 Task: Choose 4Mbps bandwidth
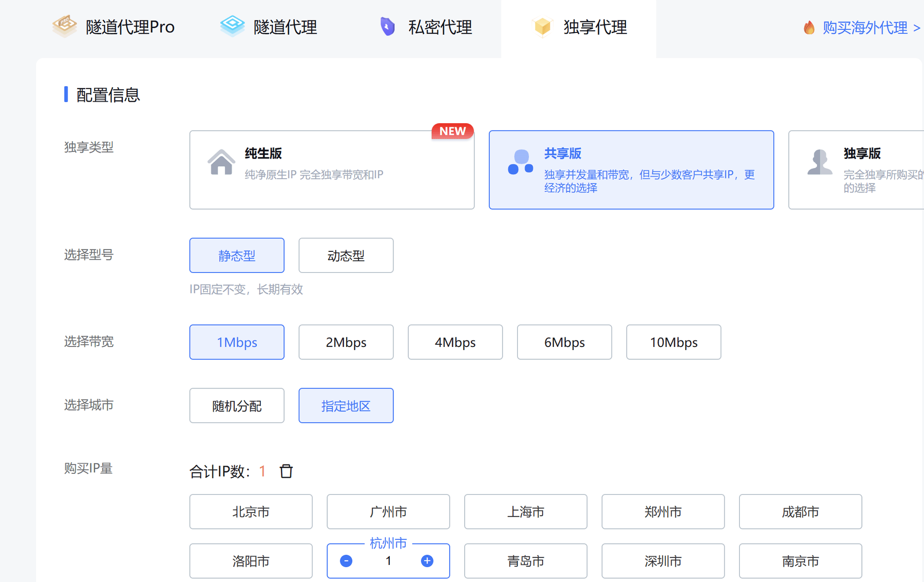(x=455, y=342)
